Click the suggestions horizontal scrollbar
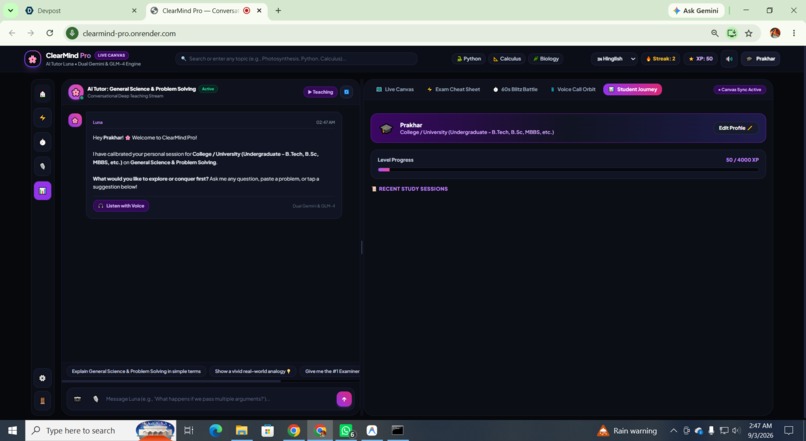 coord(171,381)
